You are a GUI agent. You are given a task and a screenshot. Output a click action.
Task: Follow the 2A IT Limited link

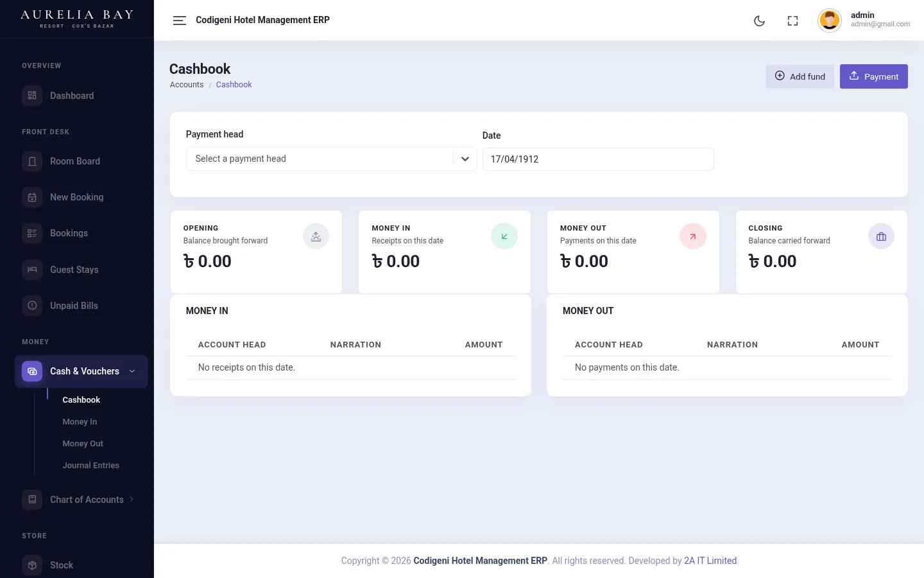(710, 561)
